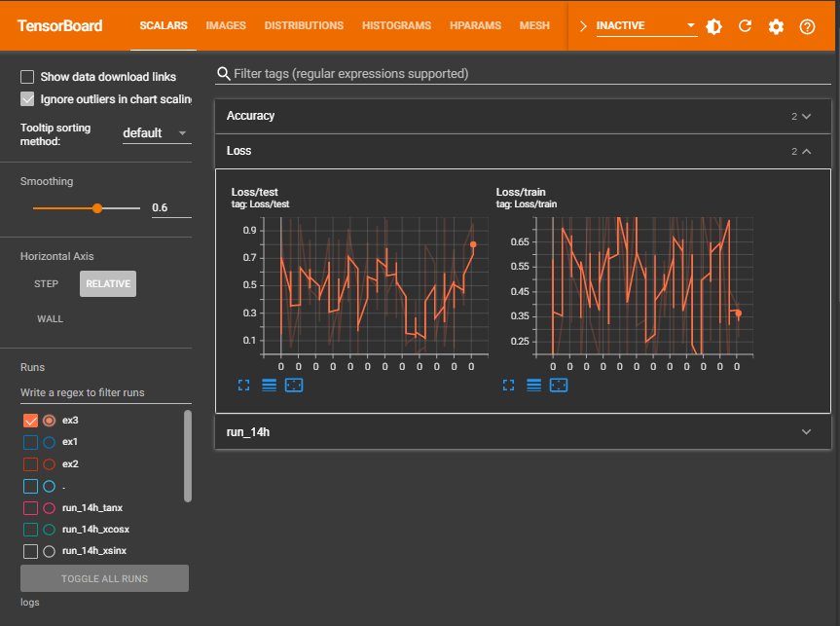The width and height of the screenshot is (840, 626).
Task: Click the search icon beside Filter tags
Action: tap(224, 73)
